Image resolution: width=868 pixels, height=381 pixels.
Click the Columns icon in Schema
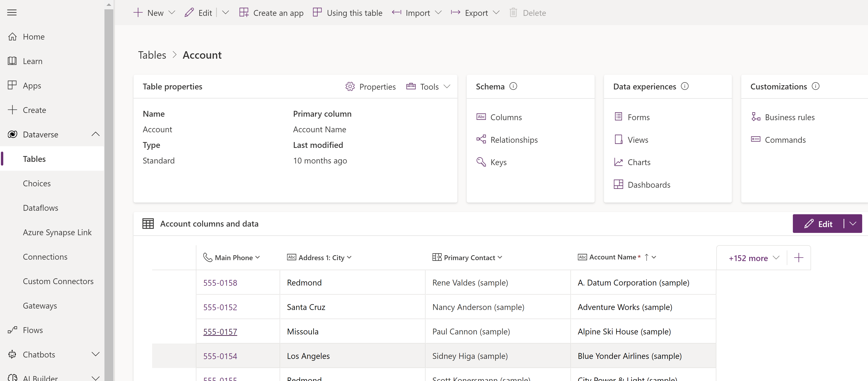[481, 117]
